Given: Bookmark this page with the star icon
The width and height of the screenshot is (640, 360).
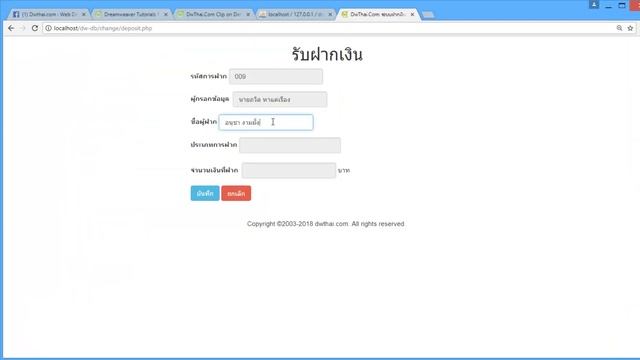Looking at the screenshot, I should [x=630, y=28].
